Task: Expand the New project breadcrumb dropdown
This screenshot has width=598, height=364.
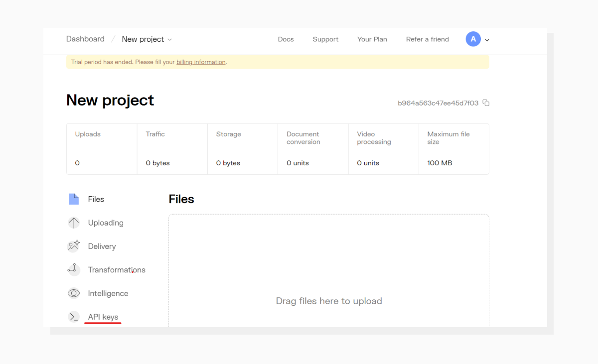Action: pos(169,39)
